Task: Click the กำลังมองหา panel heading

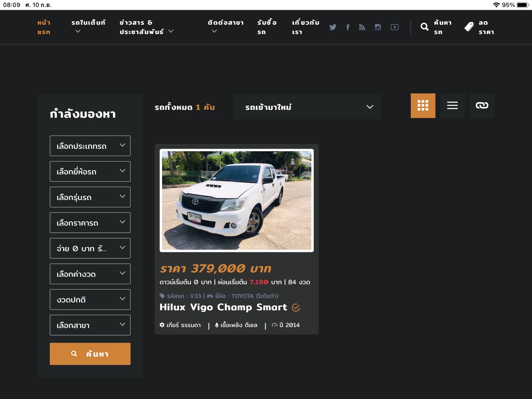Action: pos(83,114)
